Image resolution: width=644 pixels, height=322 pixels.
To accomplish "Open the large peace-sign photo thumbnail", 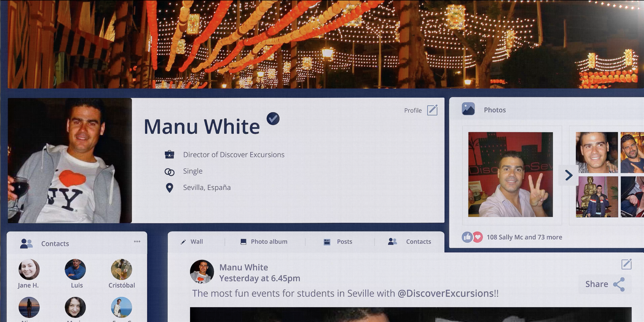I will pos(510,174).
